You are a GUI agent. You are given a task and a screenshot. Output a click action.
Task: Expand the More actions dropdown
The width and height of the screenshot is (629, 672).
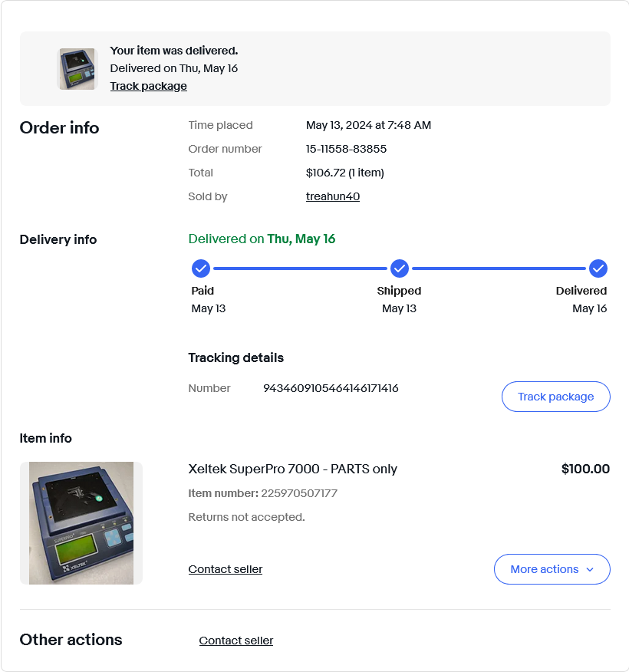pyautogui.click(x=552, y=569)
